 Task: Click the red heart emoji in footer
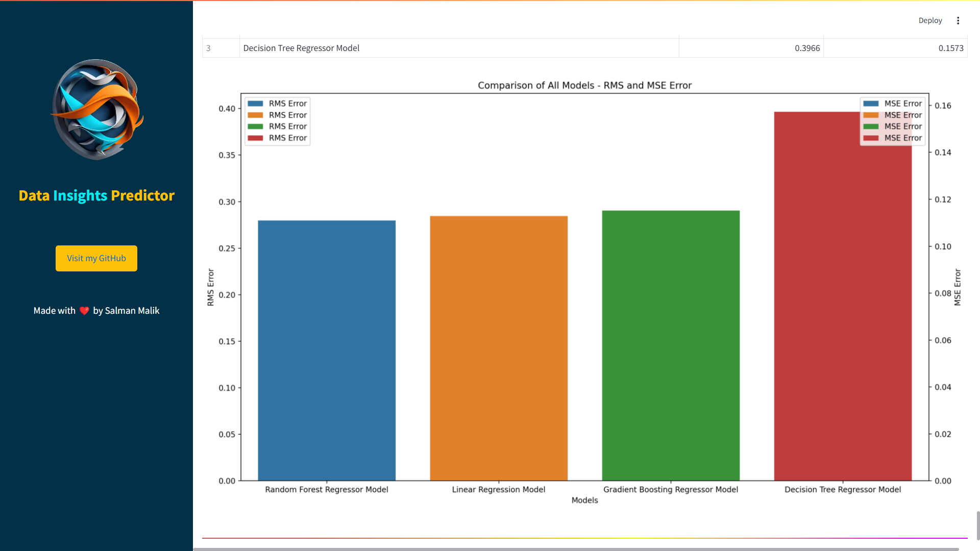pos(84,311)
